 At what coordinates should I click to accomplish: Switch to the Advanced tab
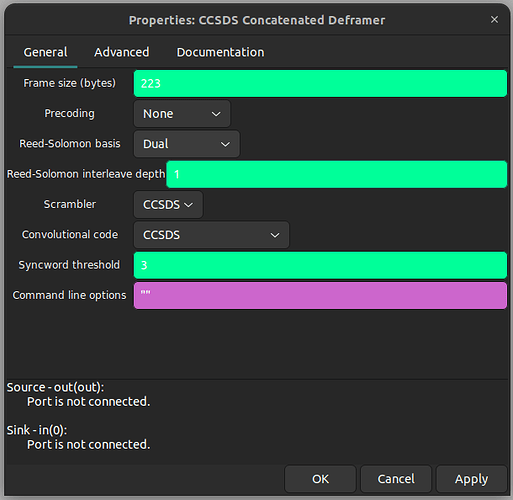(122, 52)
